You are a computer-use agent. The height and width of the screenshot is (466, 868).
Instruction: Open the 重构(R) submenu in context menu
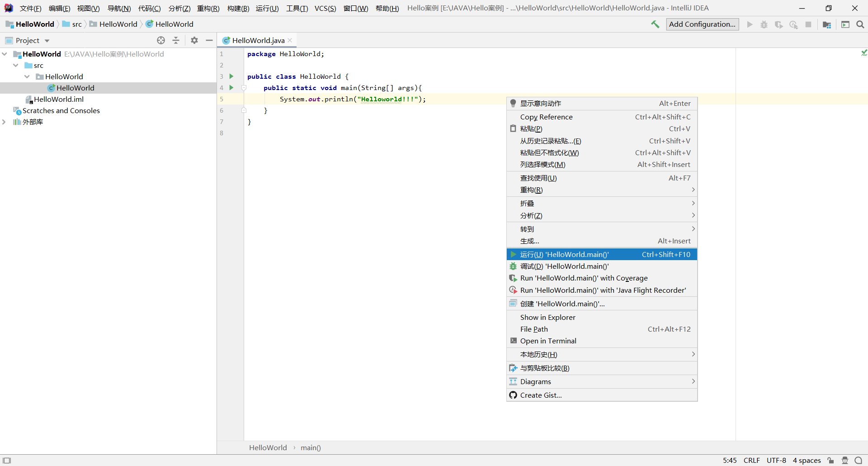pyautogui.click(x=602, y=190)
